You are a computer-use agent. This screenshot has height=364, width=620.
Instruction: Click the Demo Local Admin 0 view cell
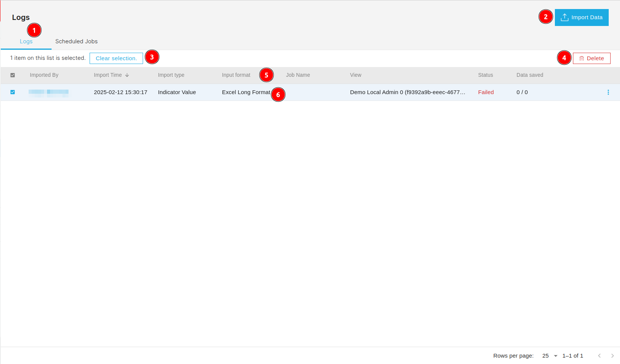click(408, 92)
